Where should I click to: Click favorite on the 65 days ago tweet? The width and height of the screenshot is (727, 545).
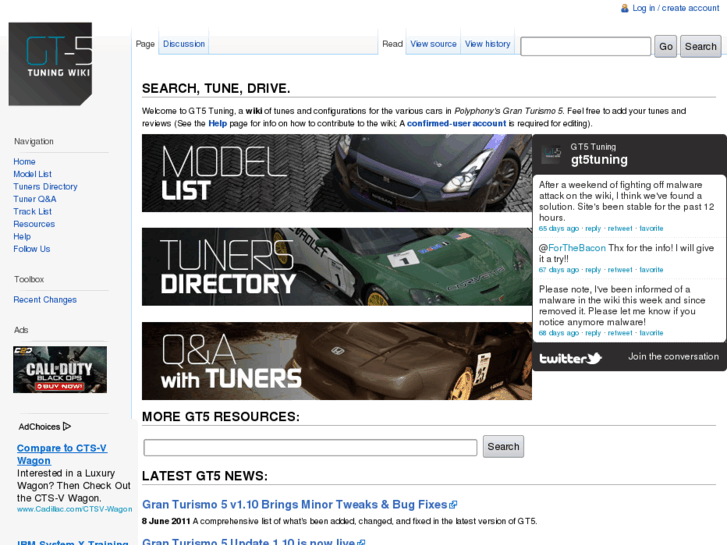click(x=651, y=228)
